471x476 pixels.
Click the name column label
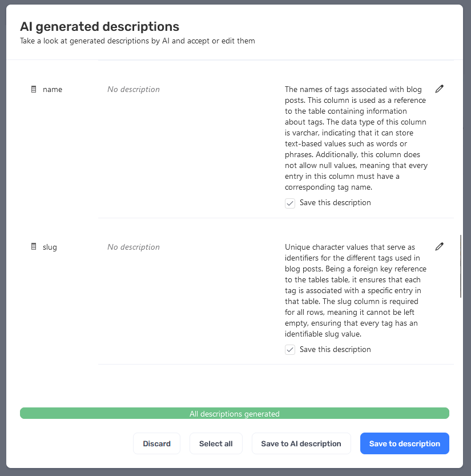pos(53,90)
